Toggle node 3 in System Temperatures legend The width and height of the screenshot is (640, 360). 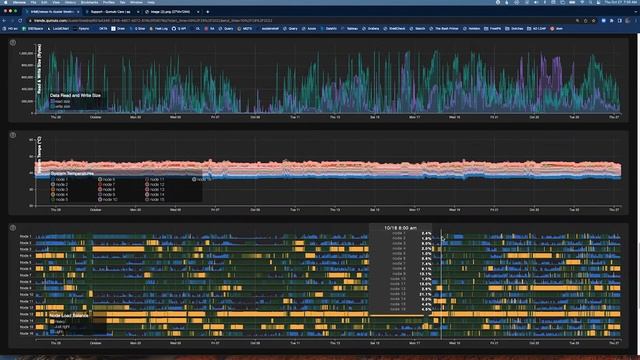[53, 189]
